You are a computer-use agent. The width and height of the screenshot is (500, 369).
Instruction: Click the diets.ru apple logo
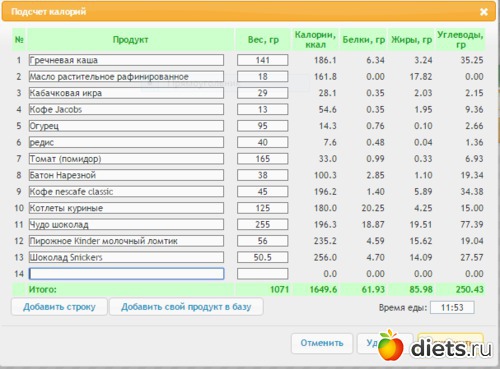390,345
